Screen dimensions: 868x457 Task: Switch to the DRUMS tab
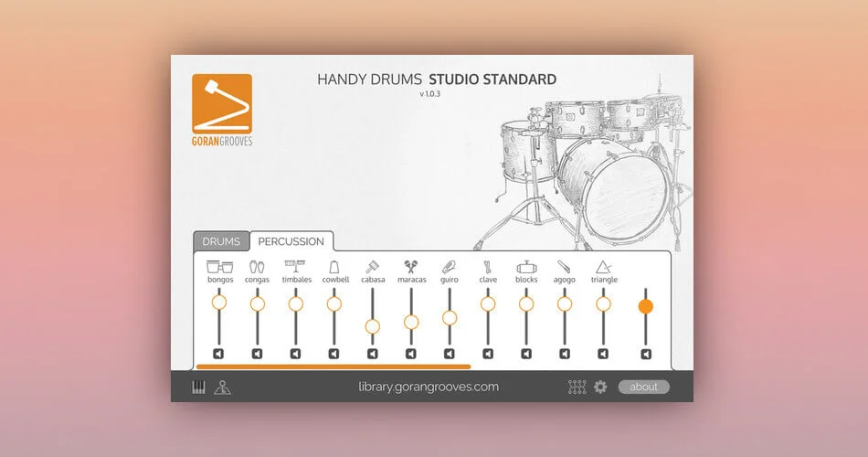221,241
